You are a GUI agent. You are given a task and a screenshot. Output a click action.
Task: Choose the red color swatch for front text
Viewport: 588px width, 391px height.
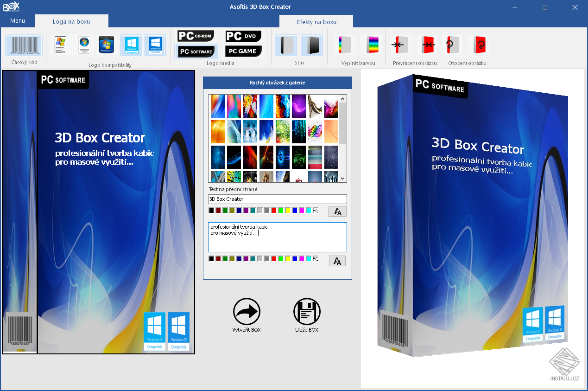pyautogui.click(x=273, y=210)
